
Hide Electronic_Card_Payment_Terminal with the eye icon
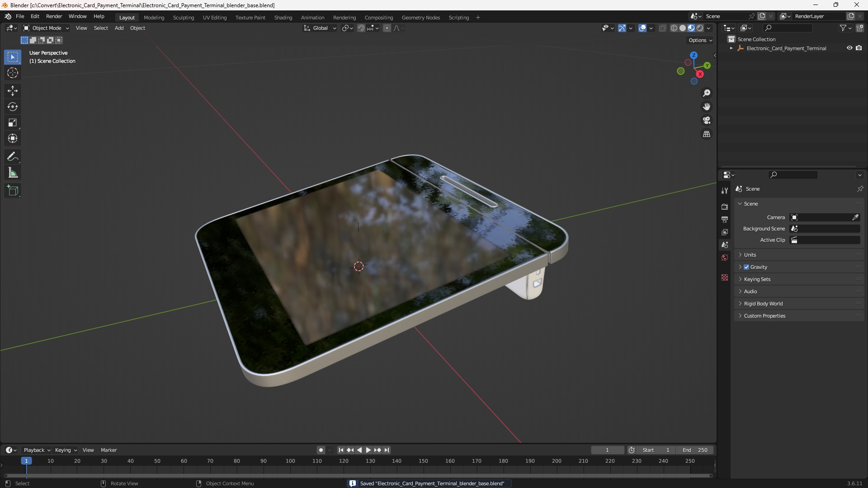point(849,48)
